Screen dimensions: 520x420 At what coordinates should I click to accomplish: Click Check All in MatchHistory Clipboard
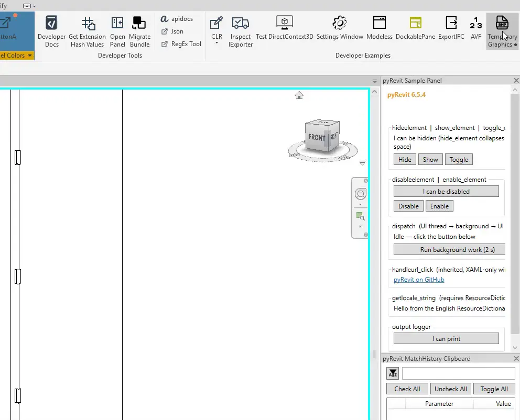(x=407, y=389)
